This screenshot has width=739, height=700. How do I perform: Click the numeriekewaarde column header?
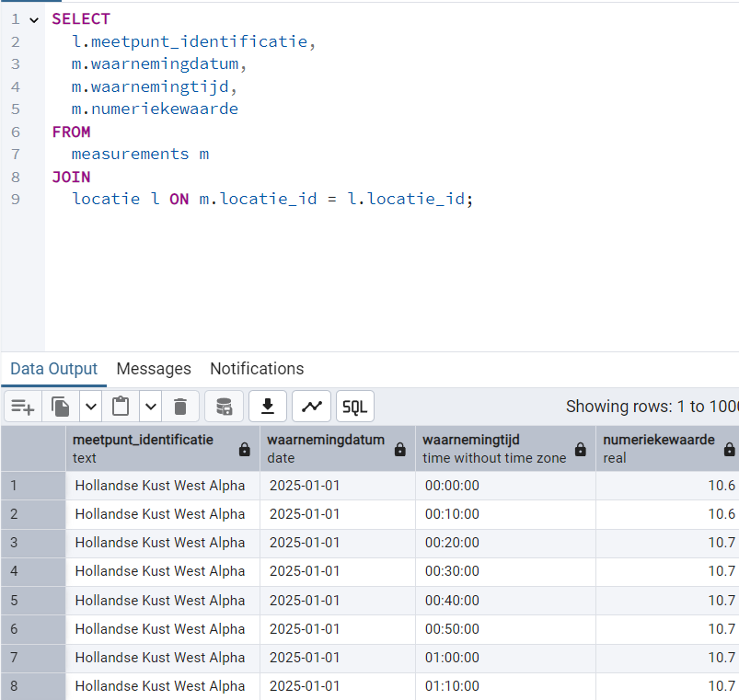click(667, 449)
